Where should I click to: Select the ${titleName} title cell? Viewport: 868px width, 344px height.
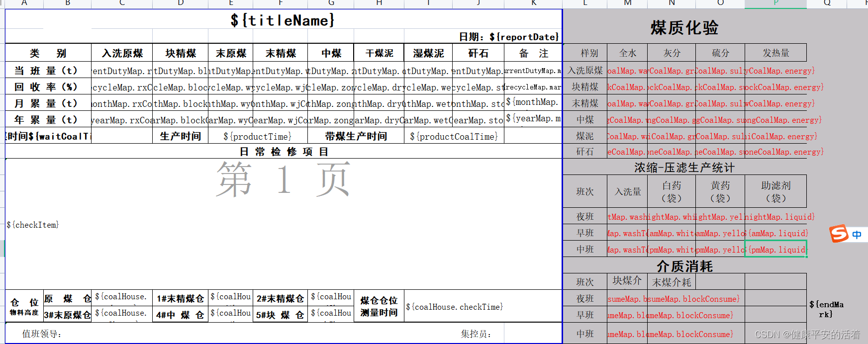[x=283, y=20]
